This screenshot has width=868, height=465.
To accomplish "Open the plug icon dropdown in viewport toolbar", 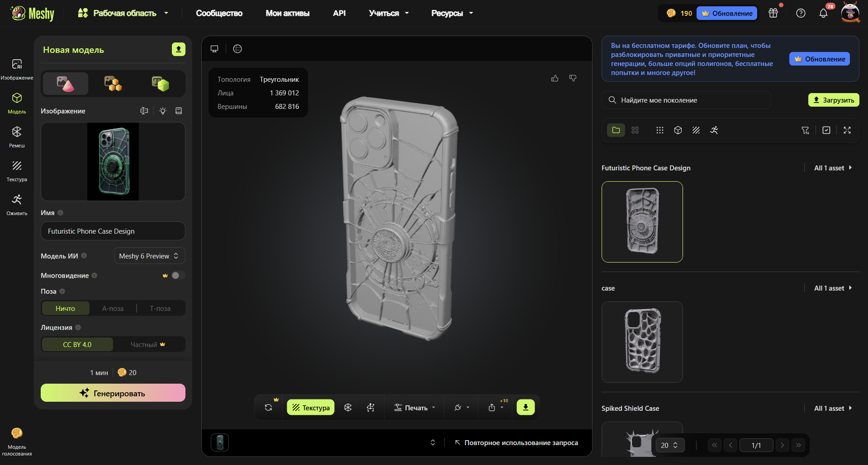I will pos(462,408).
